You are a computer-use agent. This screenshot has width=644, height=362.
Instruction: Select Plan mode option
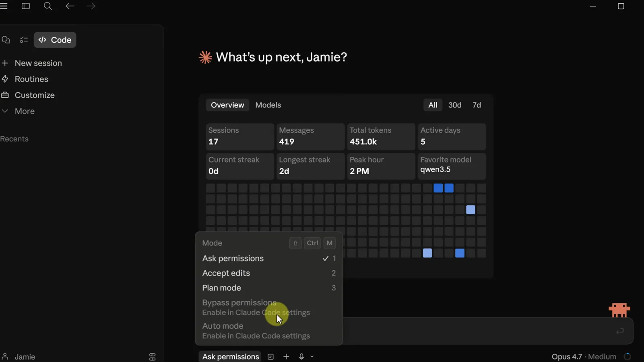click(269, 288)
